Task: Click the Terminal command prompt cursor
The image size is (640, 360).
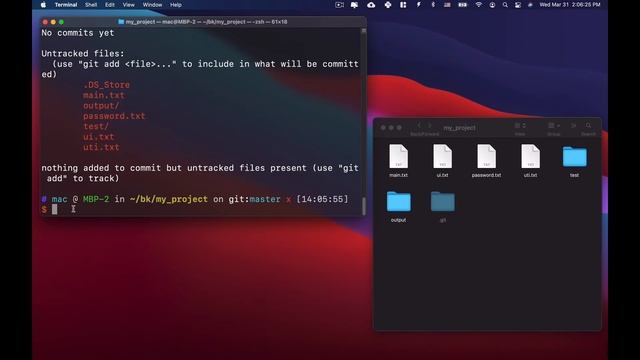Action: click(x=54, y=209)
